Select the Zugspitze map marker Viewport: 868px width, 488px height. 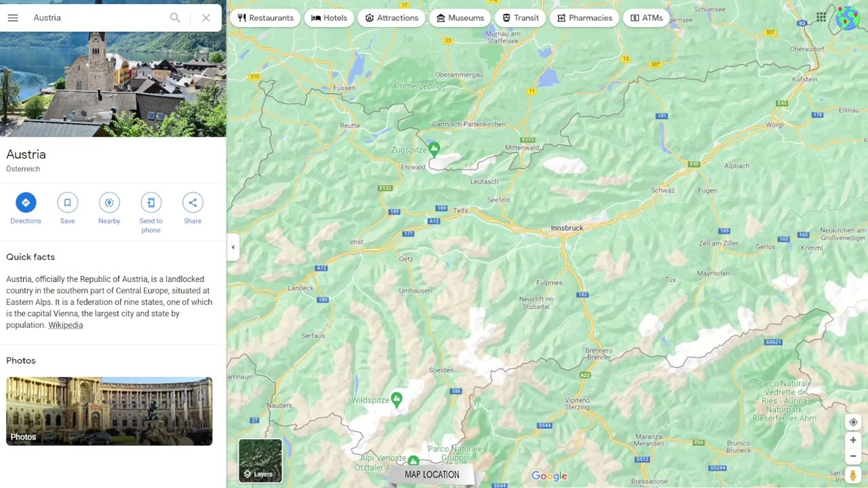point(434,148)
